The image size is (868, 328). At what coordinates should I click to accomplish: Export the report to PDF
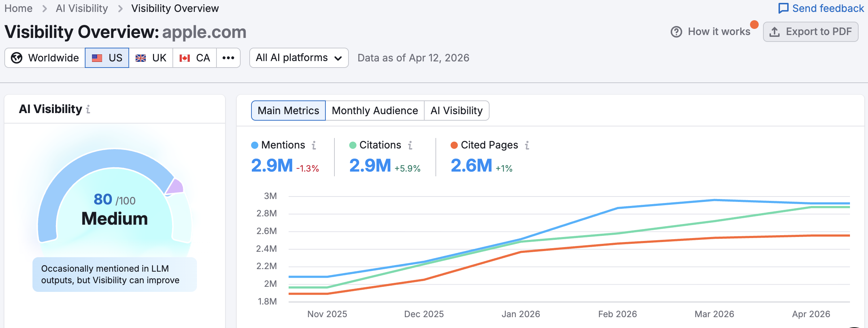(811, 31)
